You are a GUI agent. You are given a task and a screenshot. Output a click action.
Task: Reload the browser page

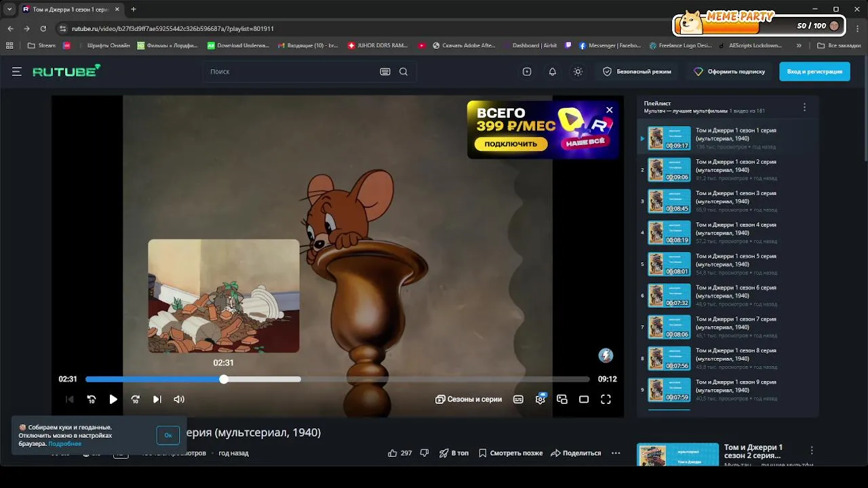43,28
